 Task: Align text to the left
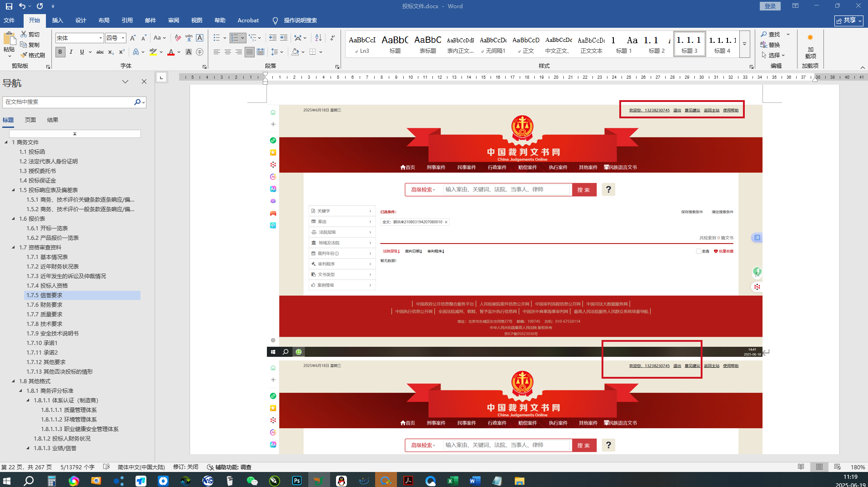(x=217, y=52)
